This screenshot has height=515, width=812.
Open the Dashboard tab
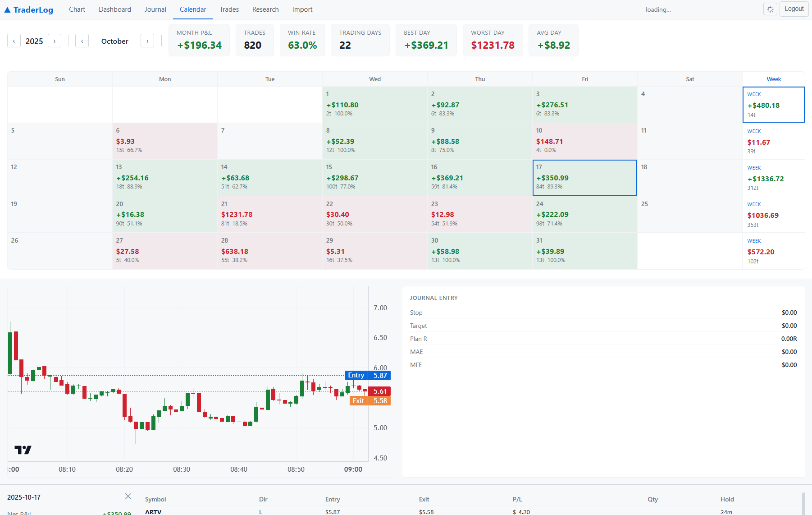[x=114, y=9]
